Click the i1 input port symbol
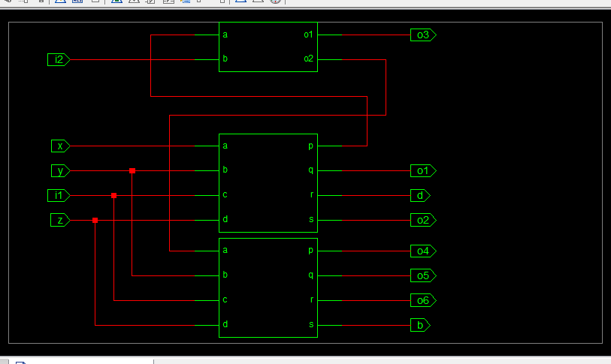 click(x=58, y=196)
